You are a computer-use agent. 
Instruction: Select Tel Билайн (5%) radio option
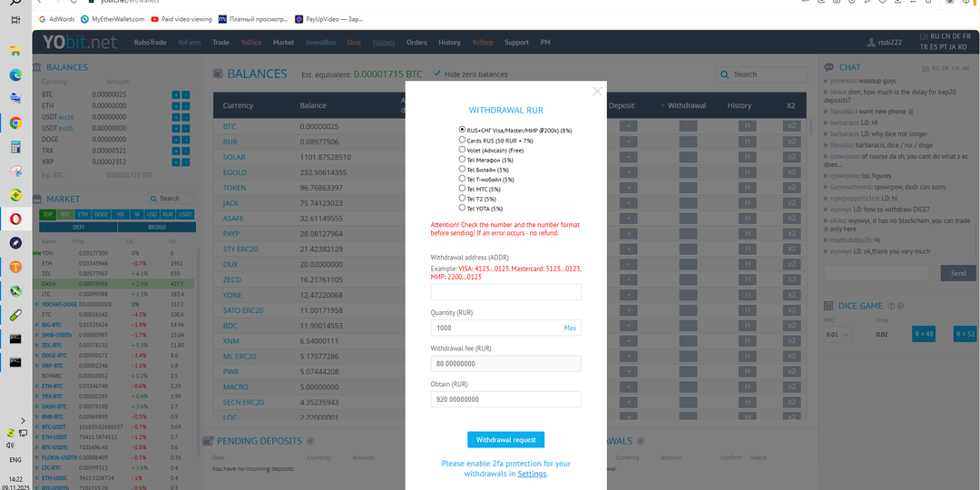click(x=462, y=169)
